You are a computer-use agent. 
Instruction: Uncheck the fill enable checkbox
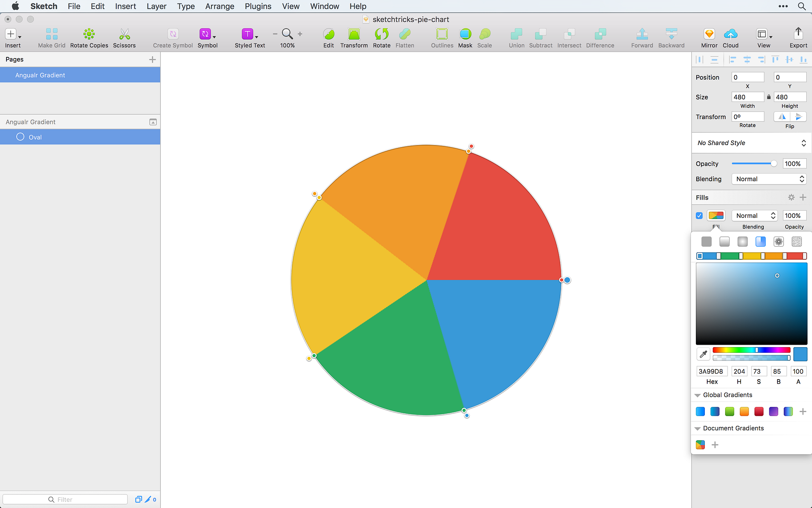click(699, 216)
